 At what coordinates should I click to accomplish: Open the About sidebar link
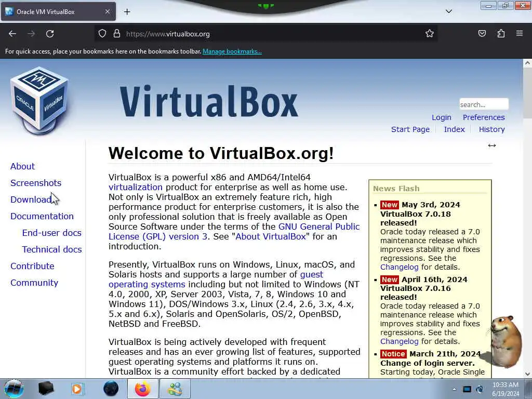click(x=22, y=166)
